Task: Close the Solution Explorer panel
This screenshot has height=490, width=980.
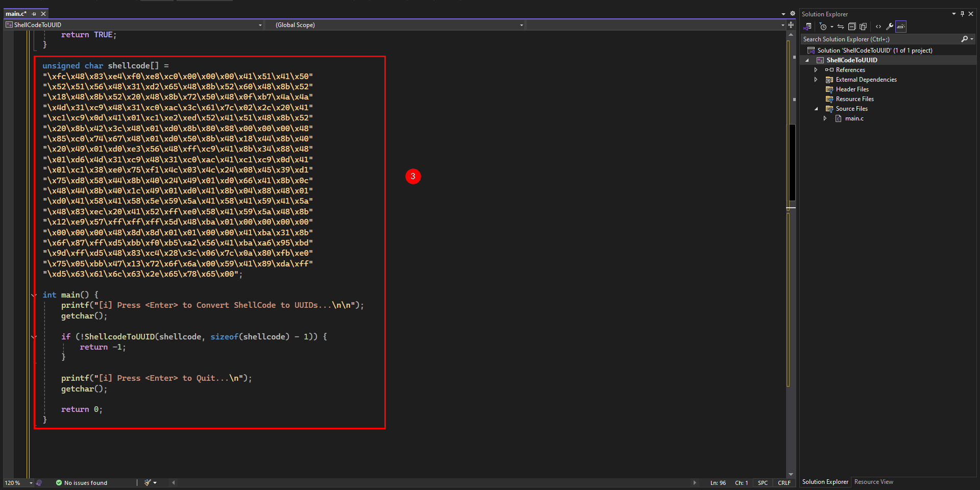Action: pyautogui.click(x=971, y=14)
